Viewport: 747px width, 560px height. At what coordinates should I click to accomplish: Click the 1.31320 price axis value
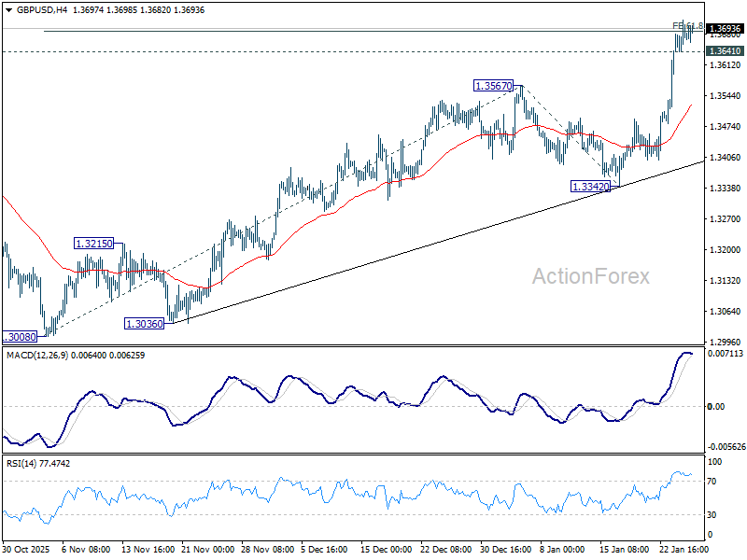(x=726, y=281)
